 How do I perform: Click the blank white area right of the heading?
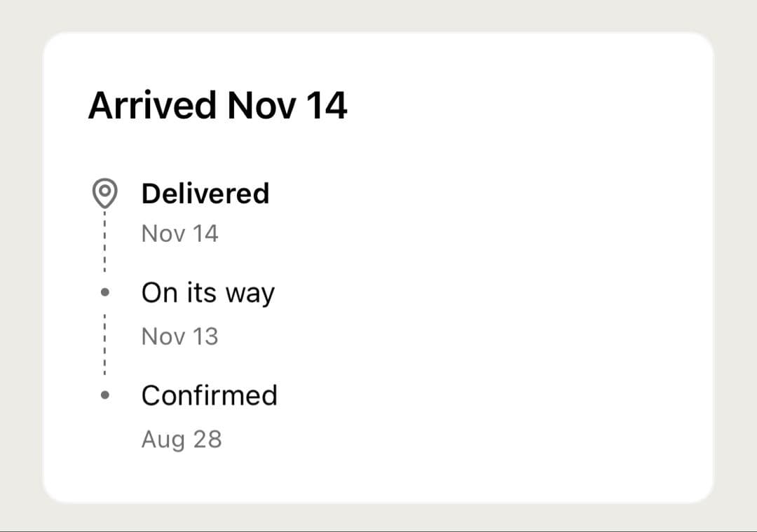point(526,107)
